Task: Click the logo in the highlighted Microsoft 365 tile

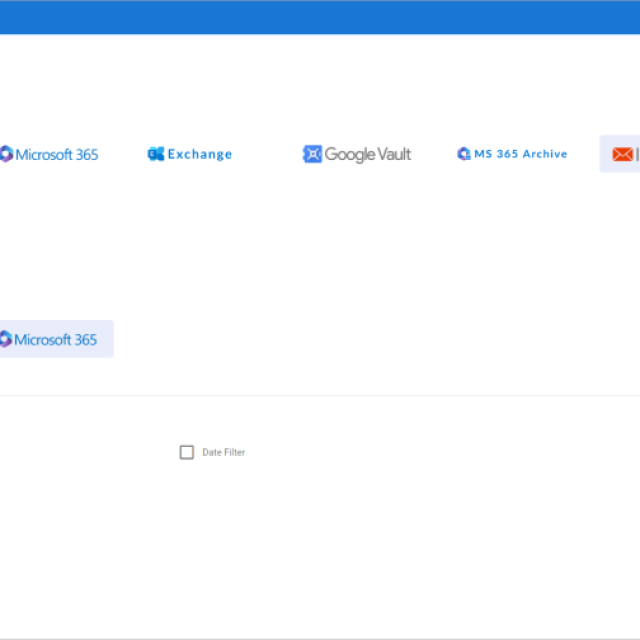Action: [5, 339]
